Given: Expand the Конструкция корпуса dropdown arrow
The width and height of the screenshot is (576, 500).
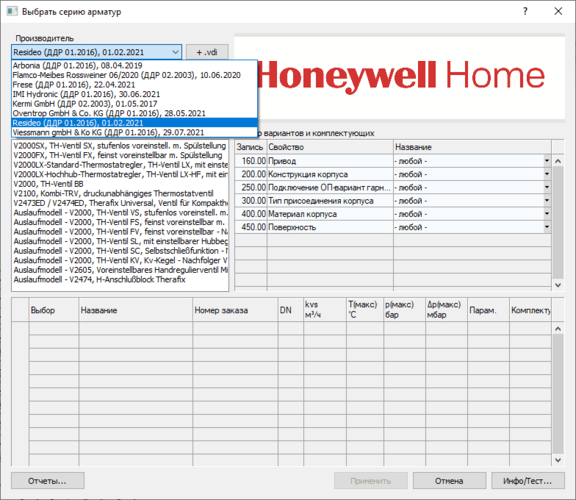Looking at the screenshot, I should point(547,174).
